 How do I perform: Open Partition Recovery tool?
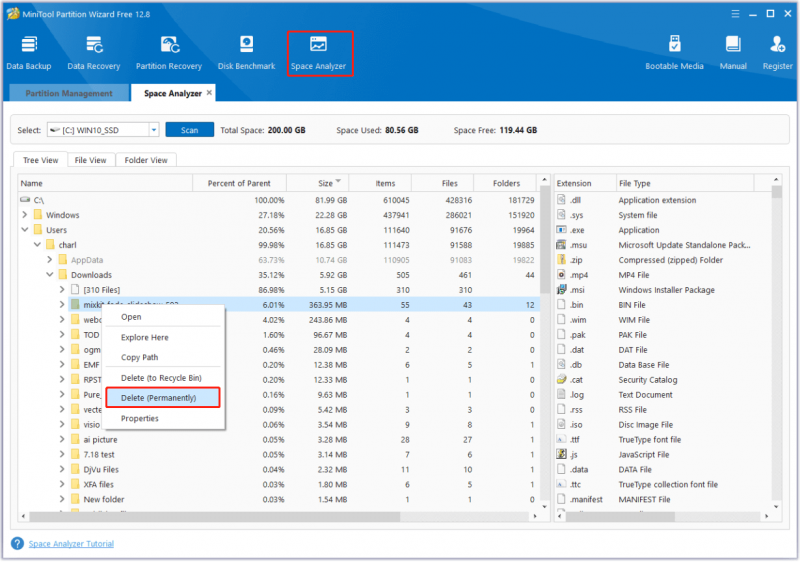(169, 53)
